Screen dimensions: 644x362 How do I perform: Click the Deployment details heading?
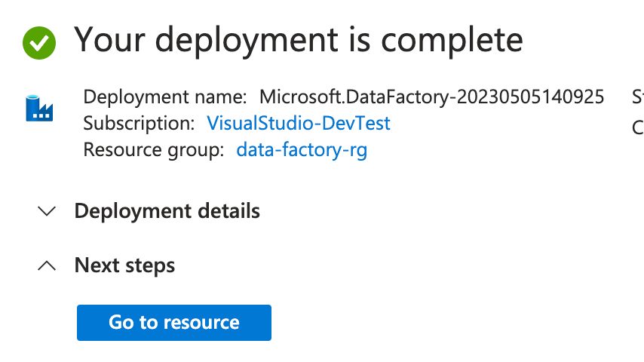167,211
